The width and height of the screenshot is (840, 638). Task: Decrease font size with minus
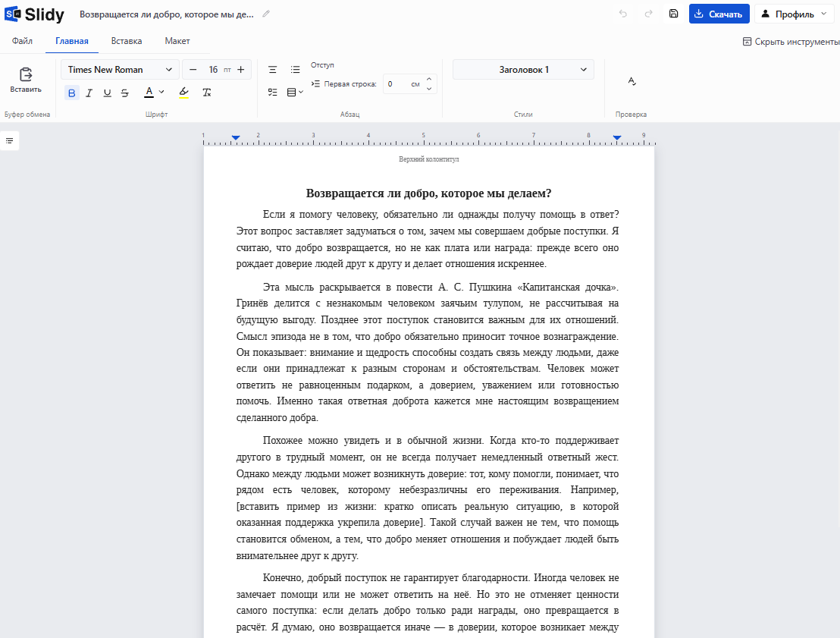(193, 70)
